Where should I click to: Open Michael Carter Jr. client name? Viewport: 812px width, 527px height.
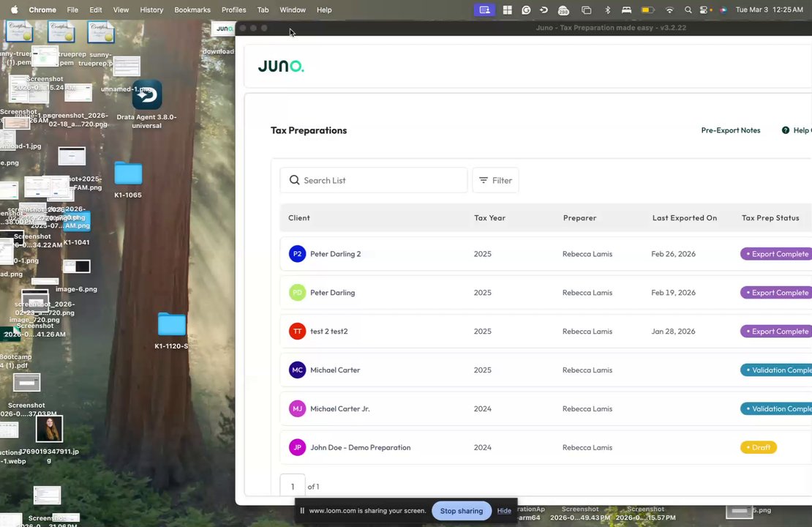pyautogui.click(x=339, y=409)
